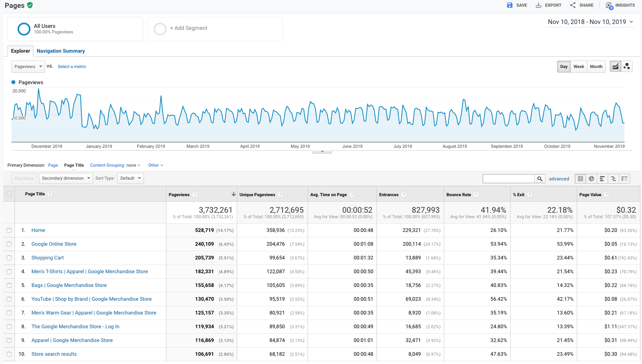Switch to line chart view icon

tap(616, 66)
